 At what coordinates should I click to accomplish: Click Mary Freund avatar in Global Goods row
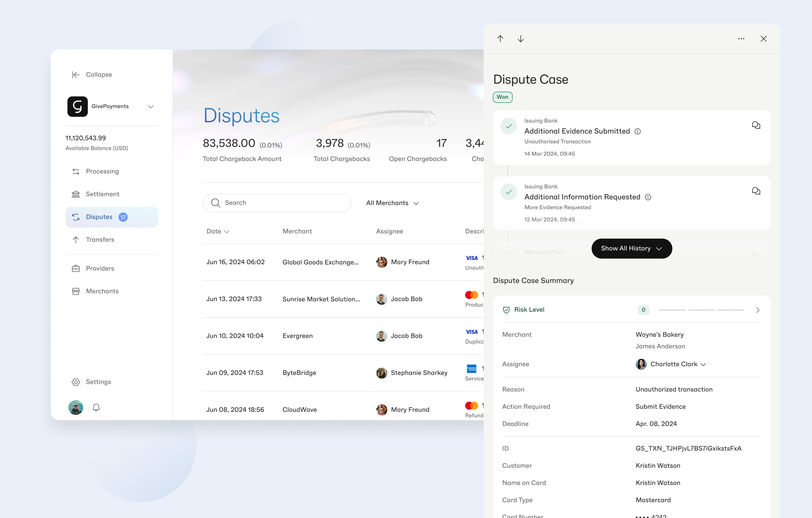[x=381, y=262]
